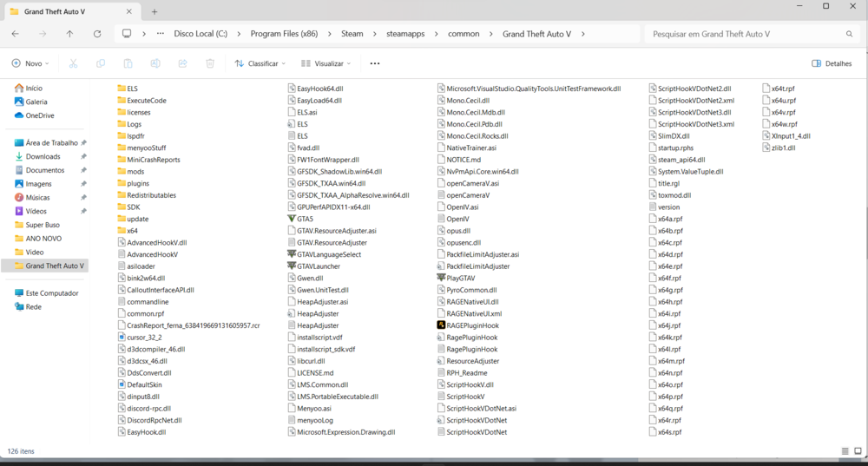868x466 pixels.
Task: Click the Delete trash icon
Action: pyautogui.click(x=210, y=63)
